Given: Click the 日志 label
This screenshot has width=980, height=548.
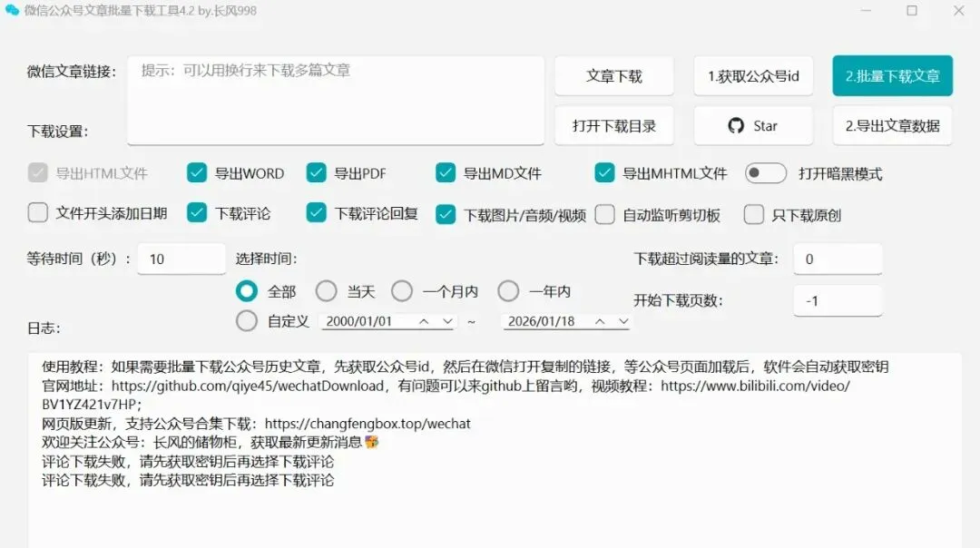Looking at the screenshot, I should coord(44,328).
